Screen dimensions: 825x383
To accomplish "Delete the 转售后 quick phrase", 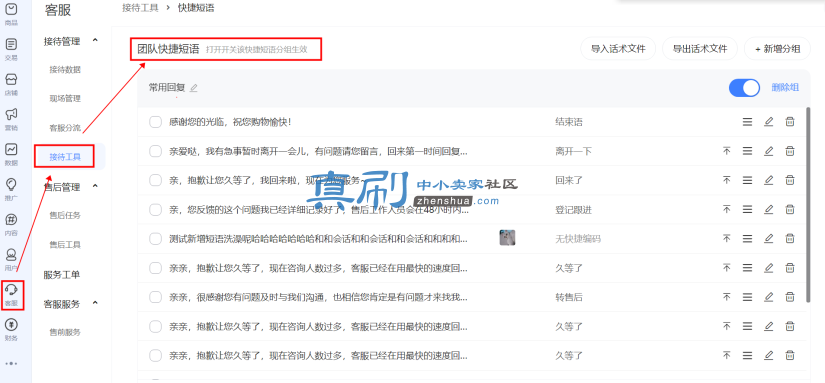I will click(x=789, y=297).
